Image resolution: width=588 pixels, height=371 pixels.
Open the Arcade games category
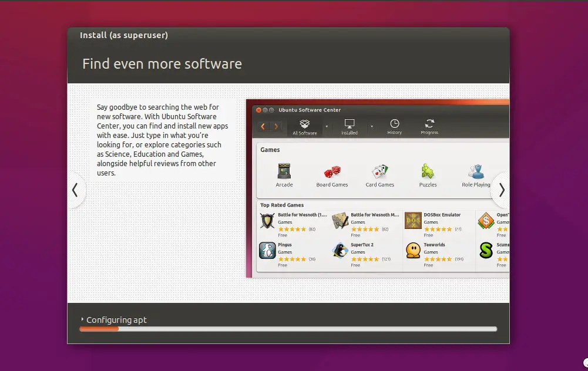coord(284,176)
